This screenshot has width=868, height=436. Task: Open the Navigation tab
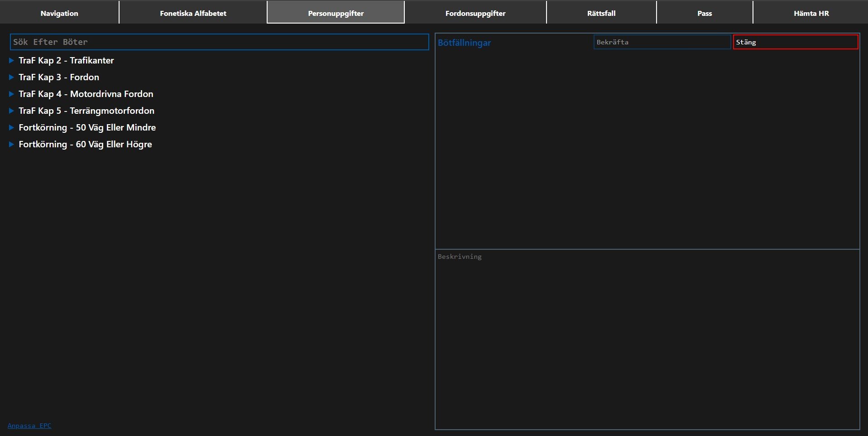(x=59, y=13)
